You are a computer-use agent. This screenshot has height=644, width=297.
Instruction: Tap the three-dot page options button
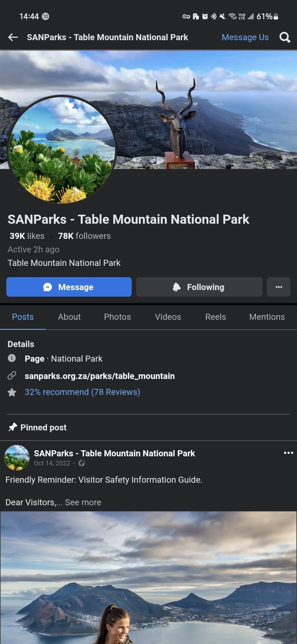point(278,287)
